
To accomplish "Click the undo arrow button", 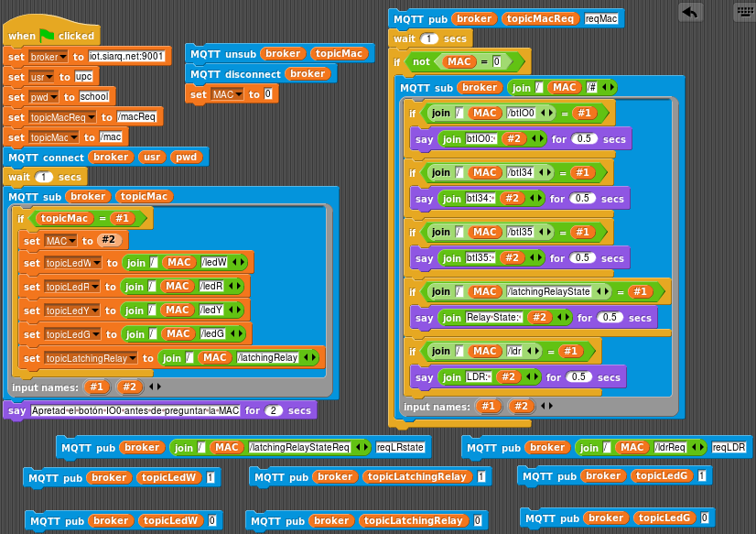I will pos(690,12).
